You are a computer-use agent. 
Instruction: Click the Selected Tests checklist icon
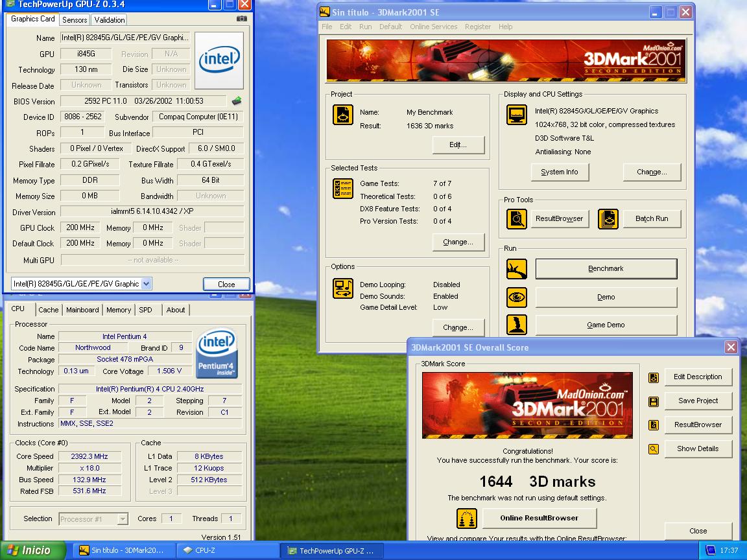(x=342, y=189)
